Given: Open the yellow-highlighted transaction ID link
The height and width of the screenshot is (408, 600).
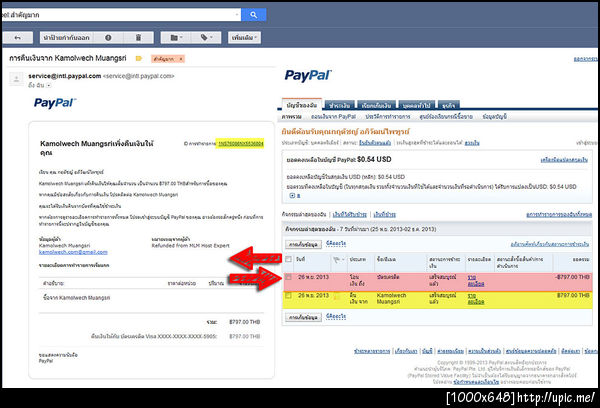Looking at the screenshot, I should (241, 144).
